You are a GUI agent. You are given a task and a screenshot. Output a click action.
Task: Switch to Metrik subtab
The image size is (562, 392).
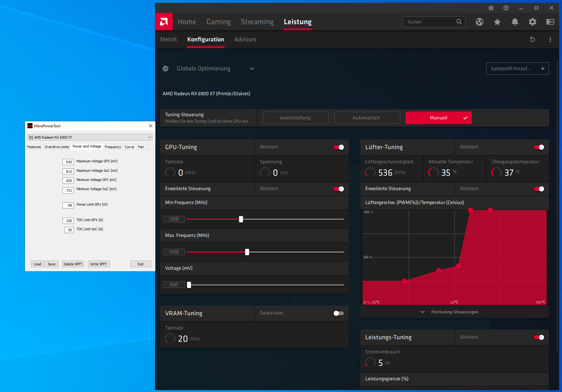coord(169,39)
